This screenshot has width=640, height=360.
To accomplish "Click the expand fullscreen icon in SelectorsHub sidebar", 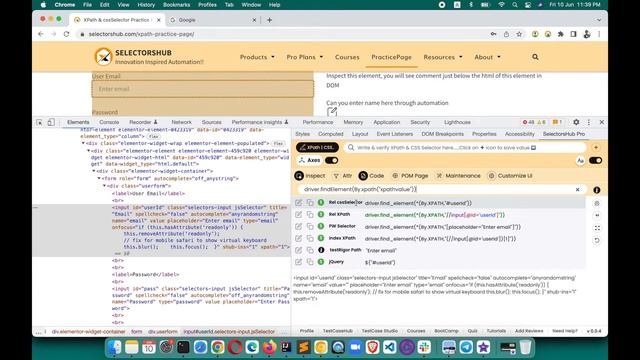I will tap(597, 228).
